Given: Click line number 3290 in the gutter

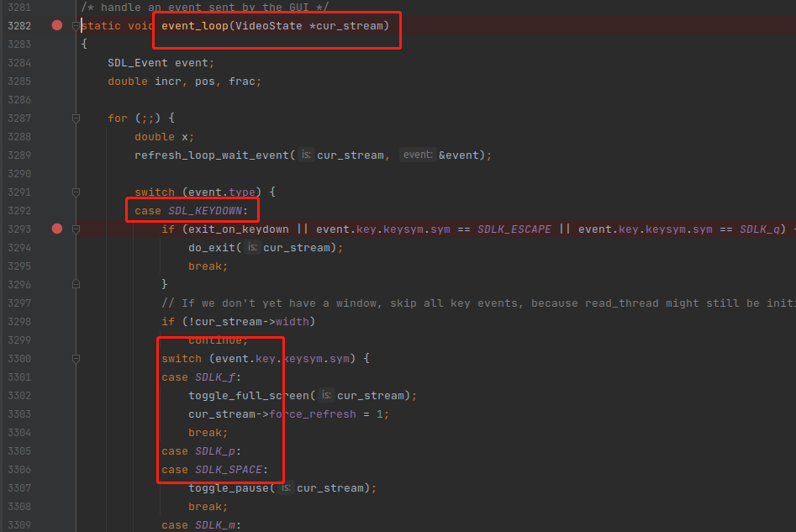Looking at the screenshot, I should (18, 174).
